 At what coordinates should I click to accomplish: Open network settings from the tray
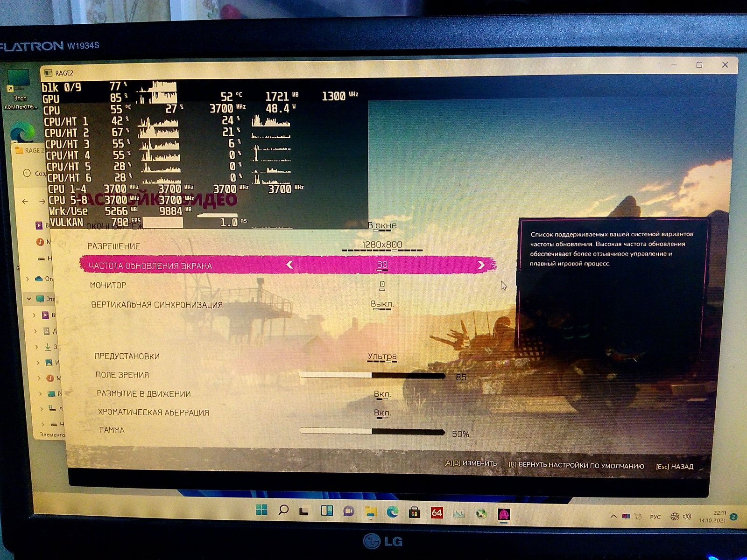click(674, 517)
